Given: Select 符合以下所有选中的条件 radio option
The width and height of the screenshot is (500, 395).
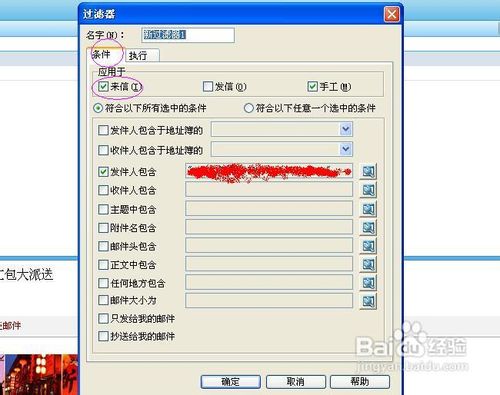Looking at the screenshot, I should click(x=98, y=108).
